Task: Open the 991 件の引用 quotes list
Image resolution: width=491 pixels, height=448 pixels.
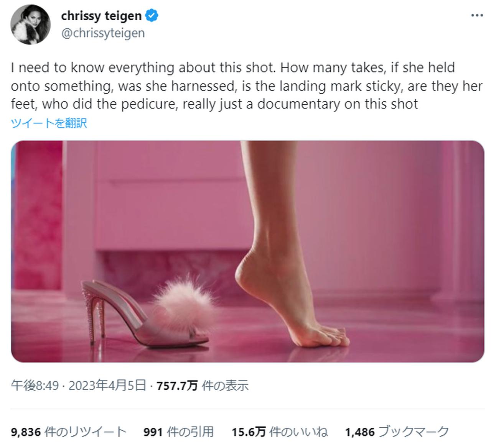Action: pos(178,432)
